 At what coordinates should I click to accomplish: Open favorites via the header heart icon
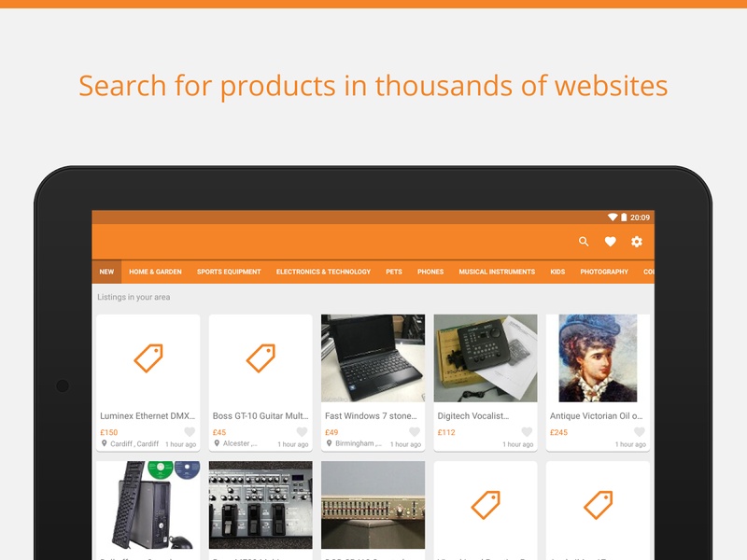tap(611, 242)
